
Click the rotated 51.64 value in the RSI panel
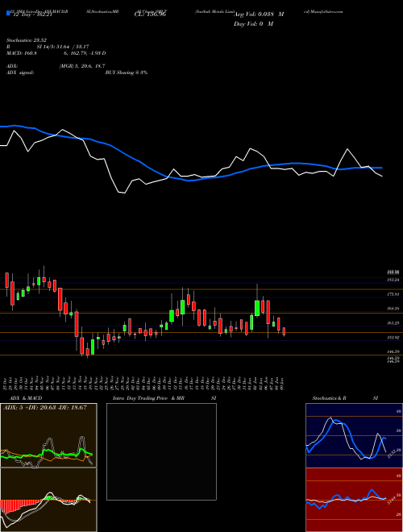click(392, 500)
